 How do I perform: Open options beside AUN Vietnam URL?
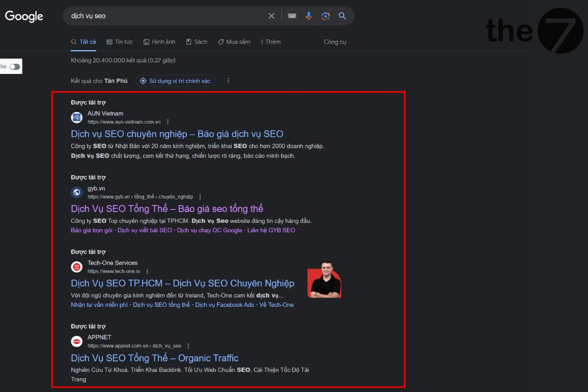(168, 122)
